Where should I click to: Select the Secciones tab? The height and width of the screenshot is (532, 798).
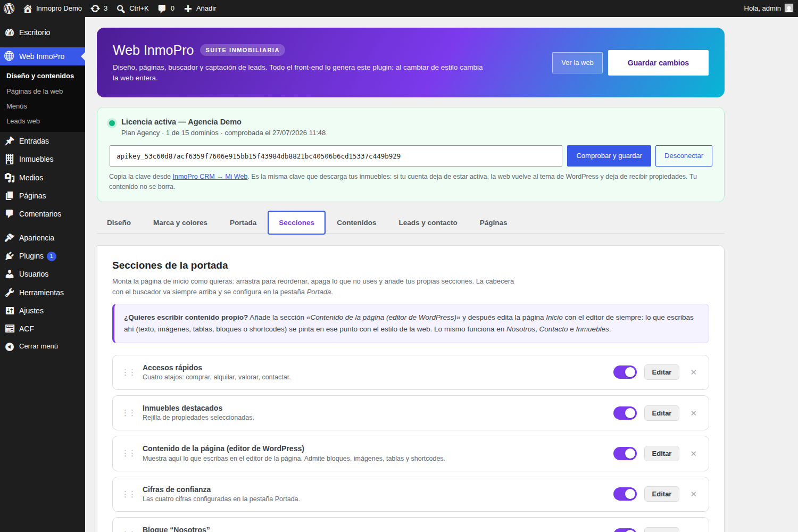pyautogui.click(x=297, y=222)
